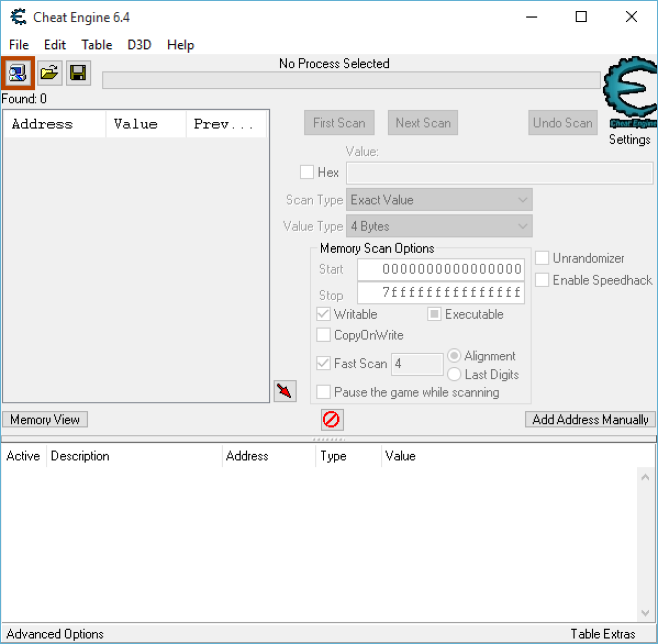Click the floppy disk save icon

[78, 72]
